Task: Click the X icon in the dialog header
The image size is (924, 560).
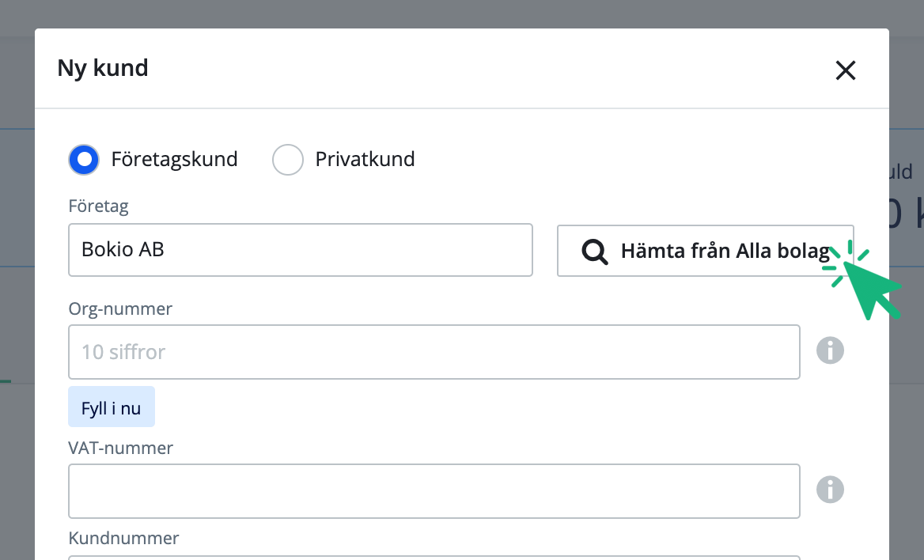Action: [845, 70]
